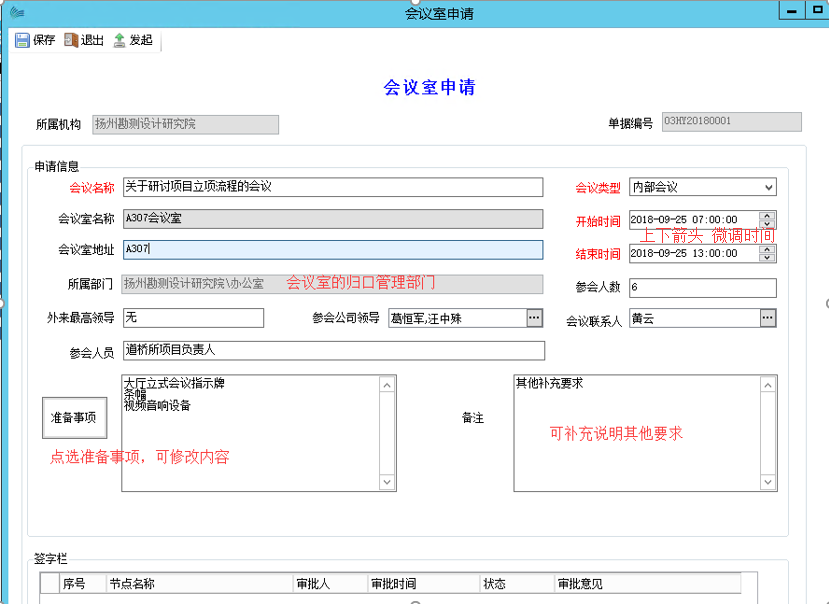Image resolution: width=829 pixels, height=604 pixels.
Task: Maximize the 会议室申请 window
Action: pyautogui.click(x=817, y=11)
